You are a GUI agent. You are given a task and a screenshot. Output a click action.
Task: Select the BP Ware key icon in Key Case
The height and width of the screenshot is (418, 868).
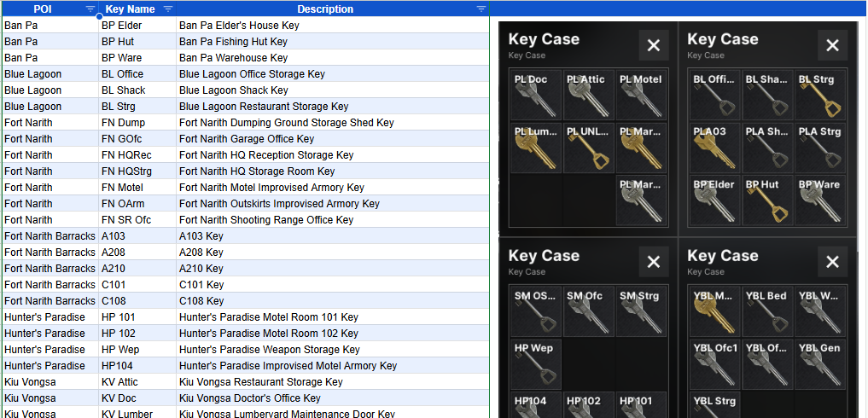point(820,200)
